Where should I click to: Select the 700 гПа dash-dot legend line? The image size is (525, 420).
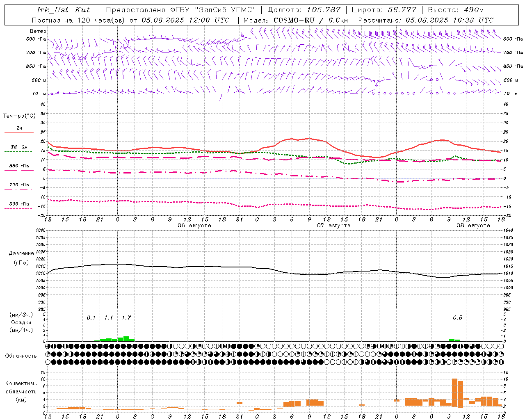tap(18, 189)
